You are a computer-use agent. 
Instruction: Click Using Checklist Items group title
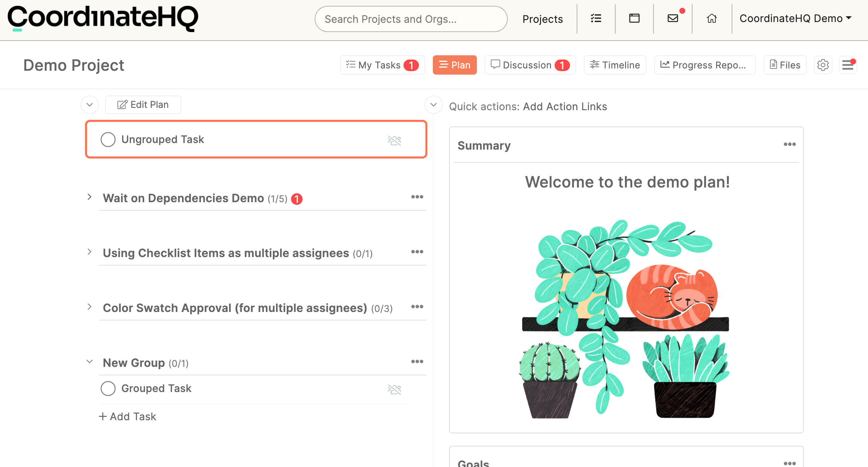(226, 253)
